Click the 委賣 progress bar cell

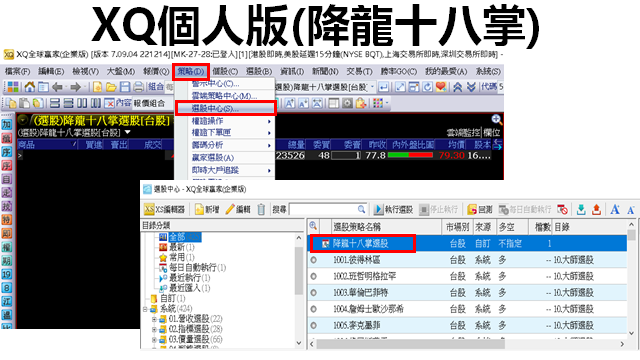pos(346,156)
